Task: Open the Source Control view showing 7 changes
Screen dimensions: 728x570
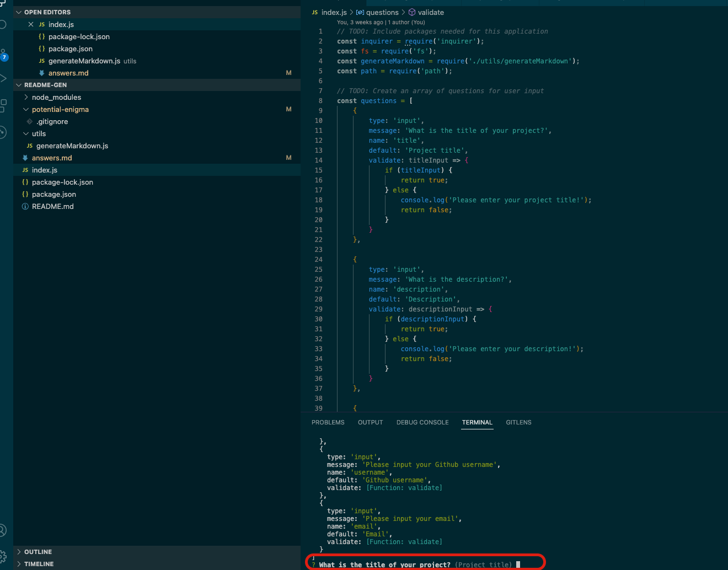Action: coord(3,54)
